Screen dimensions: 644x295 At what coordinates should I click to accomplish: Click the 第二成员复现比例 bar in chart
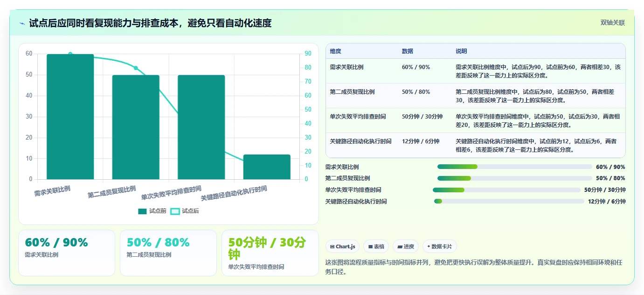[x=136, y=127]
